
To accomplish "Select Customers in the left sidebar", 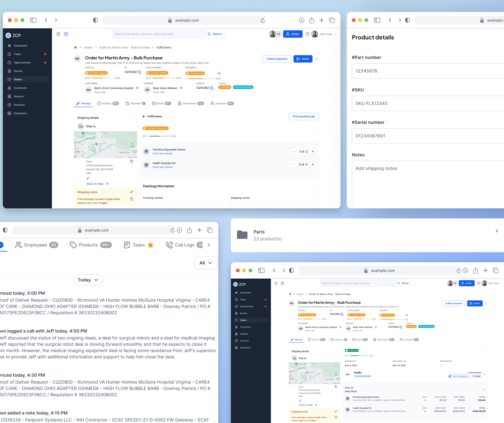I will pos(20,88).
